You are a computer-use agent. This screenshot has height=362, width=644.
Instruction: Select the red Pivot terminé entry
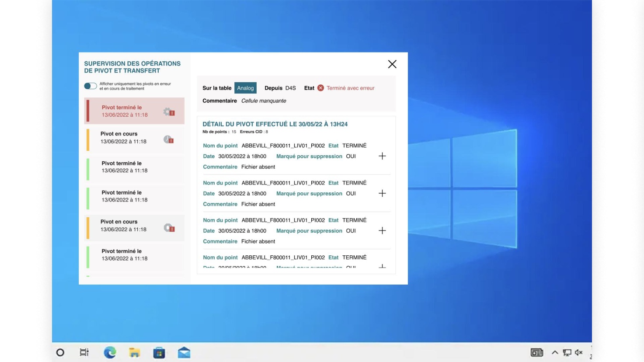134,111
